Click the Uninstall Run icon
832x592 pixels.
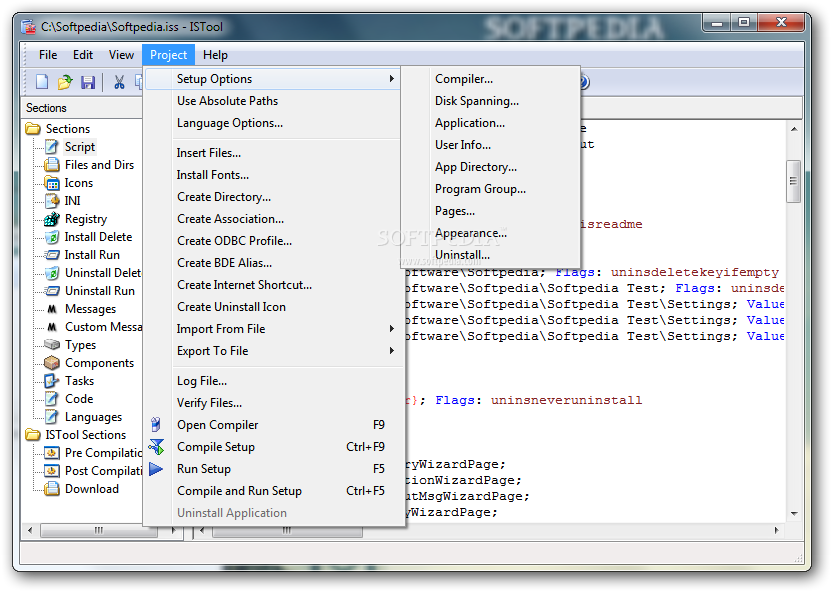[x=51, y=291]
